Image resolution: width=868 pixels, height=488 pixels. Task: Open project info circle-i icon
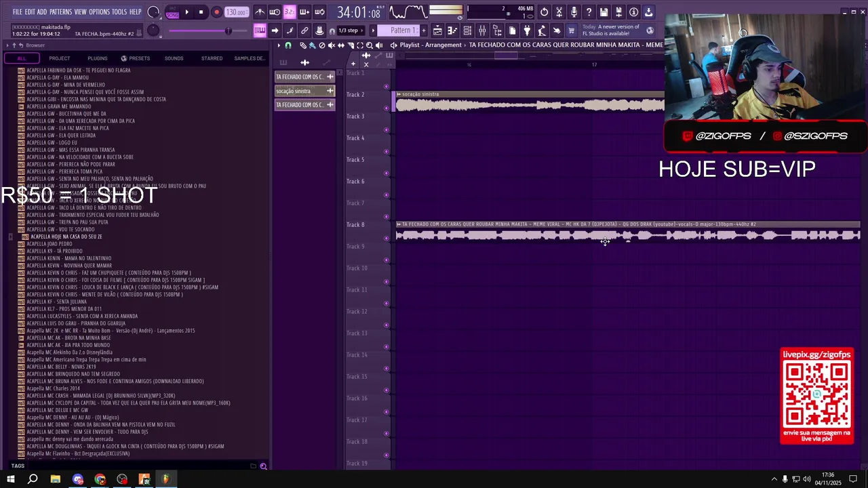634,12
